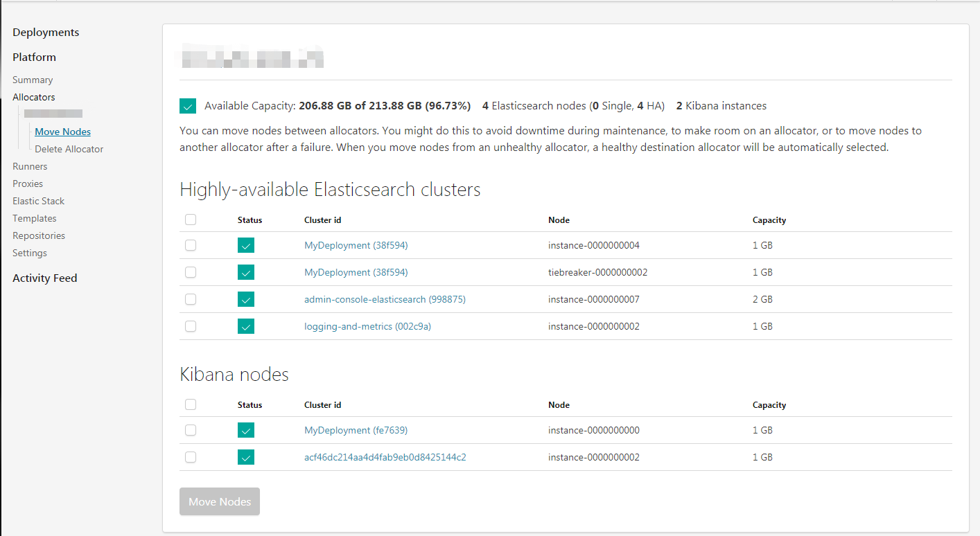
Task: Open admin-console-elasticsearch (998875) cluster link
Action: coord(385,299)
